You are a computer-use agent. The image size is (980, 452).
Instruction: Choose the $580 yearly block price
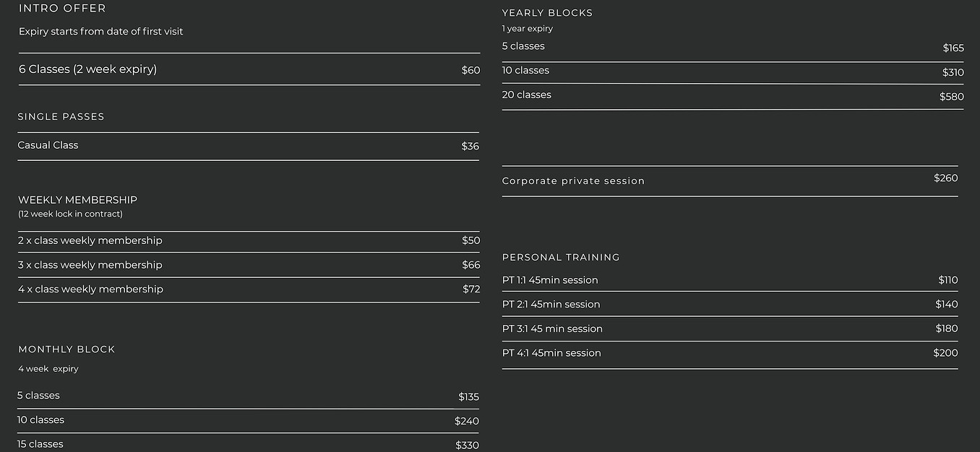(x=951, y=97)
